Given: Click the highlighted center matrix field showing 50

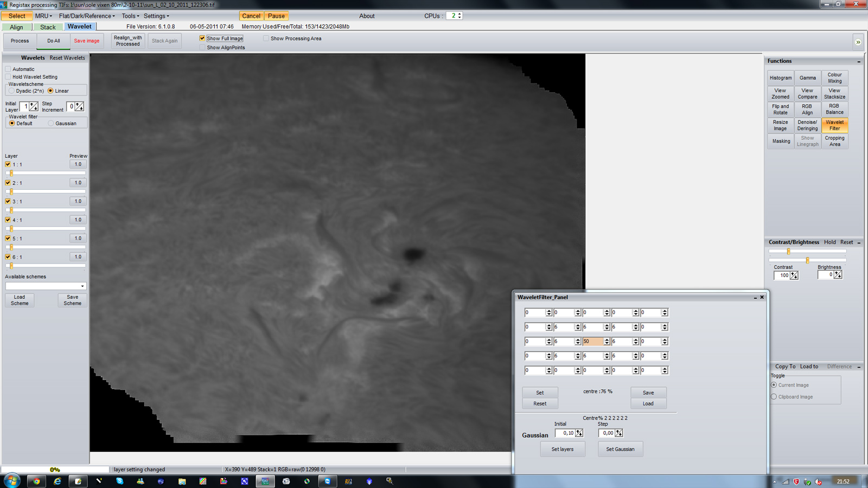Looking at the screenshot, I should coord(592,342).
